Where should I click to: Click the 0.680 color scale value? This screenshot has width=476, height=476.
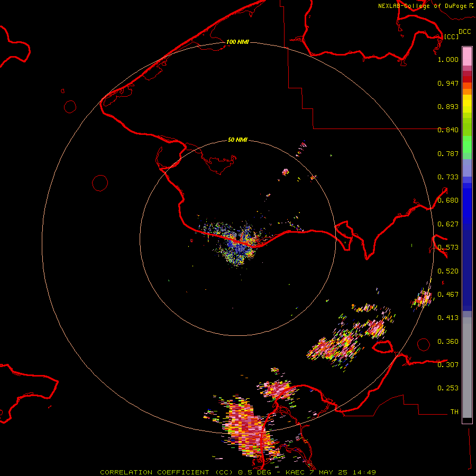coord(448,200)
